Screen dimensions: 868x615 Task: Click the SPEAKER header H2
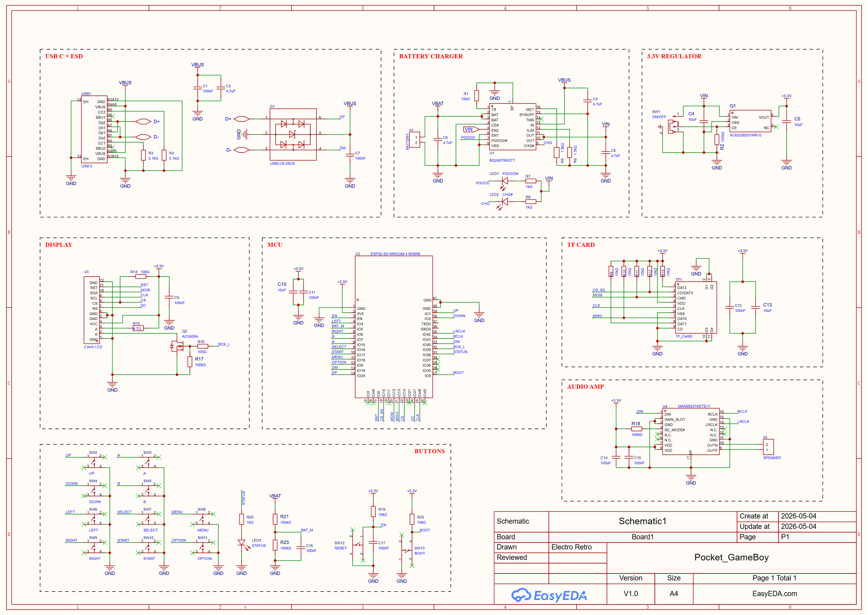[x=768, y=447]
